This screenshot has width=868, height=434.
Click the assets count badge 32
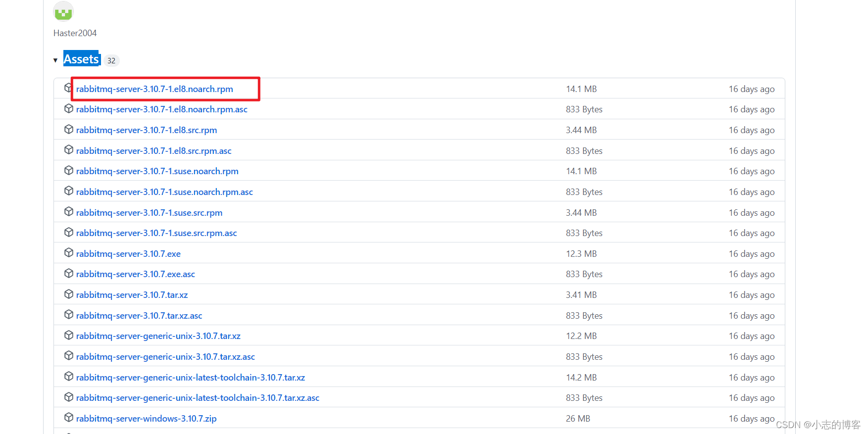tap(111, 60)
